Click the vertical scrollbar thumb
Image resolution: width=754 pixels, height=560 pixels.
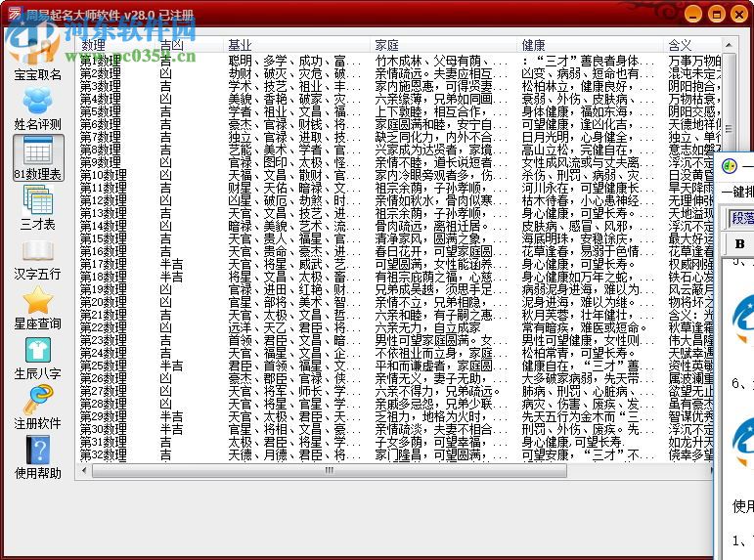pos(729,129)
